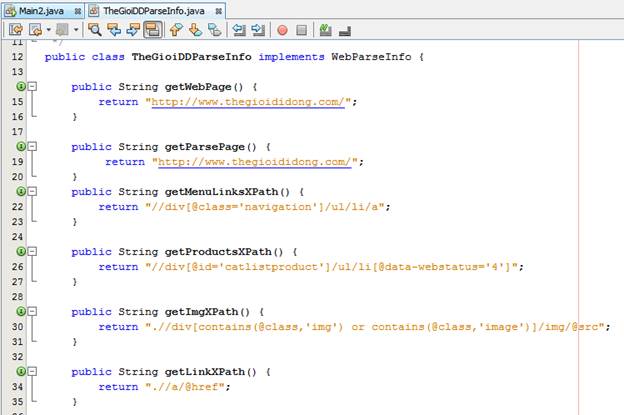The image size is (624, 415).
Task: Collapse the getMenuLinksXPath method fold
Action: click(33, 191)
